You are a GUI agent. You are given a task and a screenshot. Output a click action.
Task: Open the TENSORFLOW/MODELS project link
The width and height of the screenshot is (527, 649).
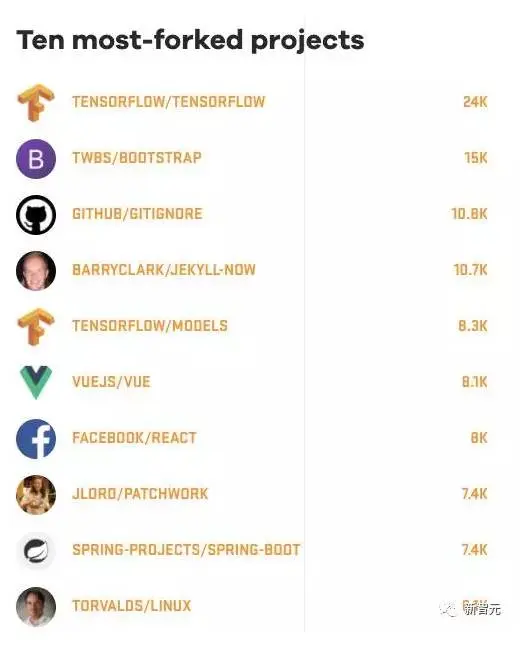click(150, 326)
